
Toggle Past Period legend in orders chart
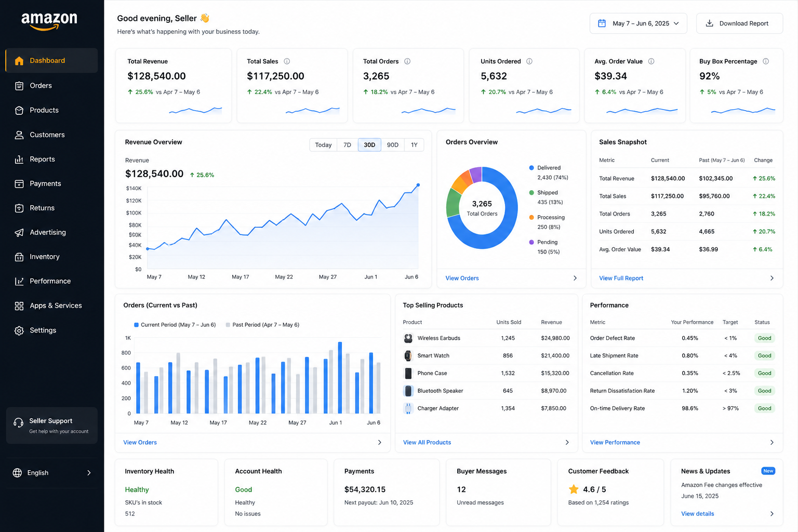pos(263,325)
